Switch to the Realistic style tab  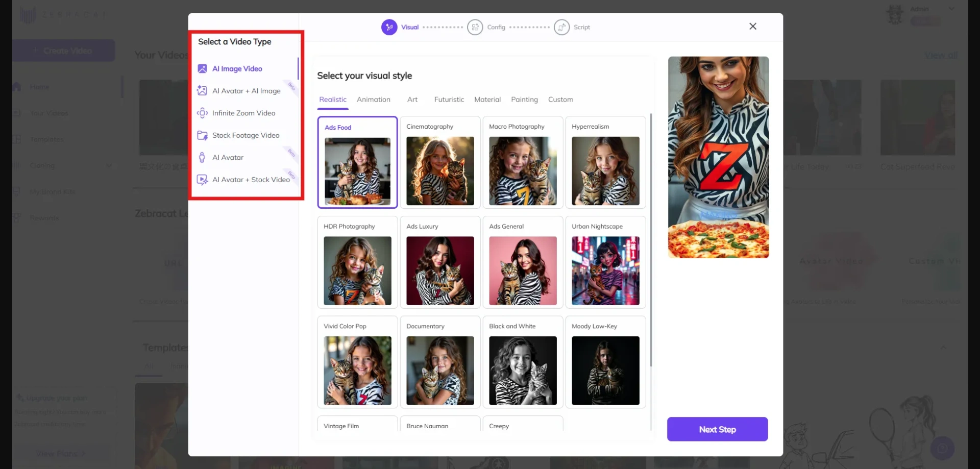[333, 100]
